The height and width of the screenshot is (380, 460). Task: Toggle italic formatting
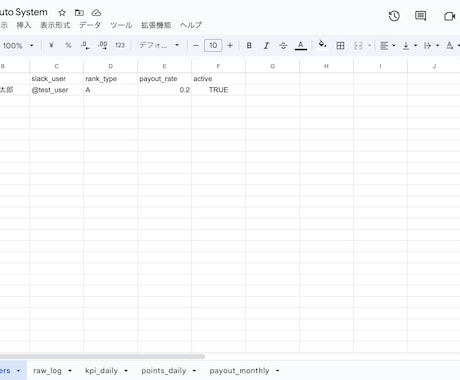pos(266,45)
